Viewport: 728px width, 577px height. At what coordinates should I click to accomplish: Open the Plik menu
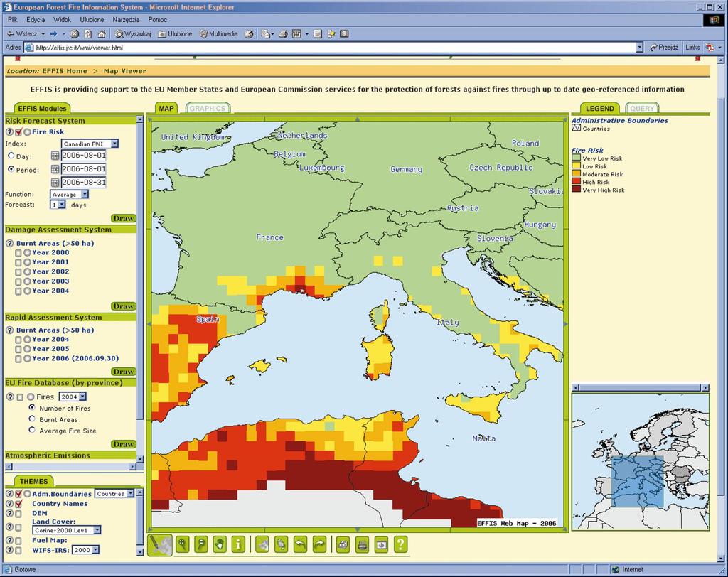coord(13,19)
